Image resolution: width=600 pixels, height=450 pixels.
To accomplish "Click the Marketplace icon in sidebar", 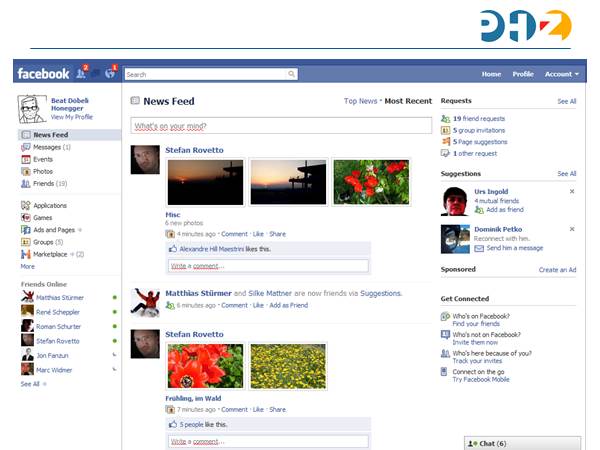I will (x=26, y=254).
